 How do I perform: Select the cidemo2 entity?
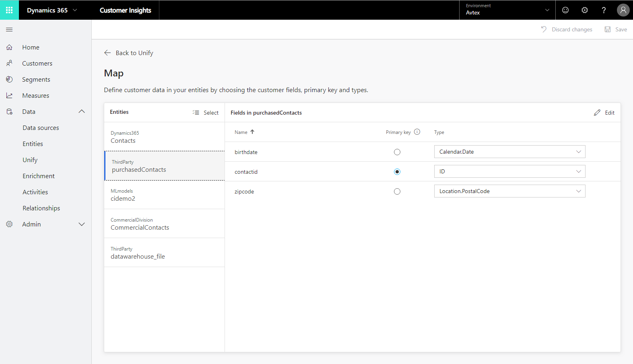(164, 195)
